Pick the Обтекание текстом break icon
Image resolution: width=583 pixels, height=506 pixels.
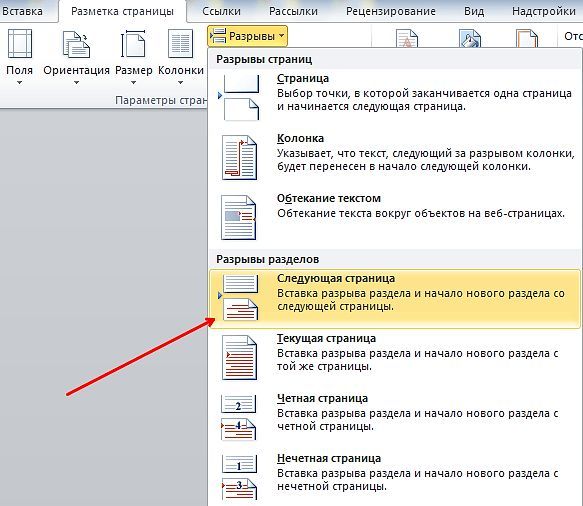click(239, 217)
